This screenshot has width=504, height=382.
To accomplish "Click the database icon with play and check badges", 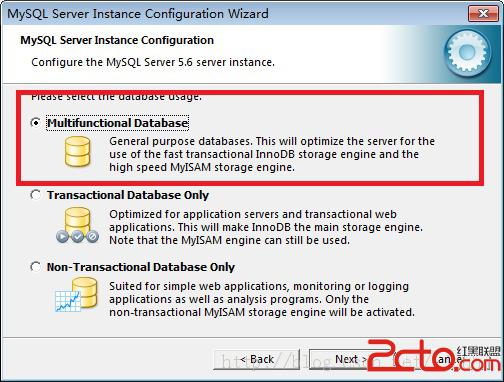I will click(x=77, y=225).
